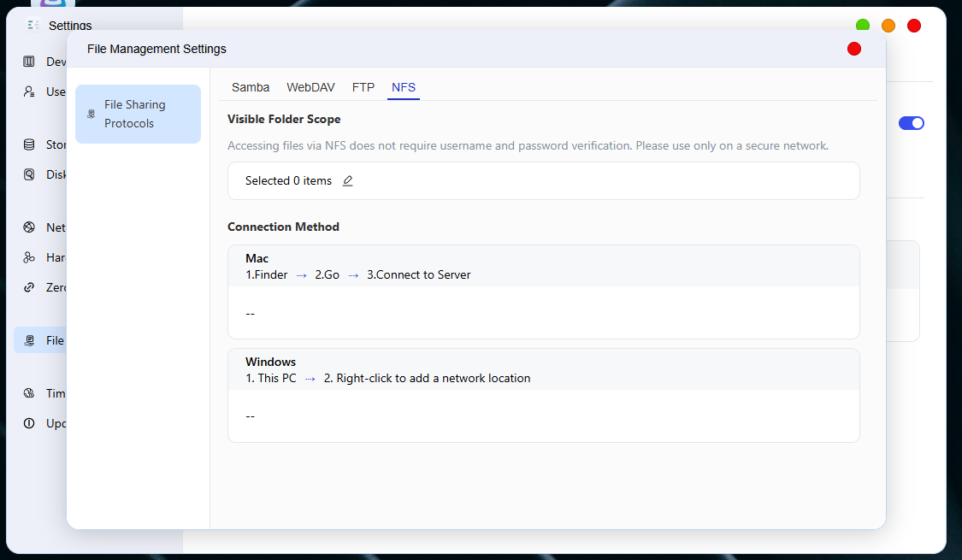Click the Settings window title text
The image size is (962, 560).
[x=70, y=26]
